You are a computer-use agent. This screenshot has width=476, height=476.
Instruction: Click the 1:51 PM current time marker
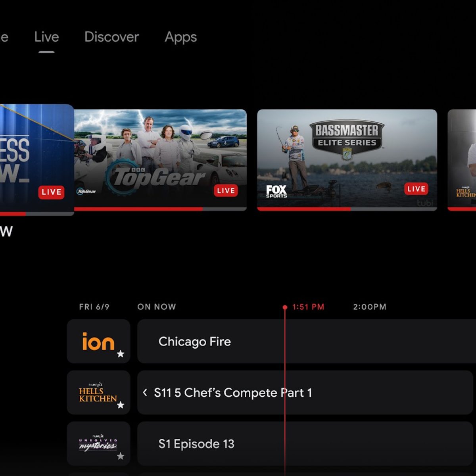(308, 307)
